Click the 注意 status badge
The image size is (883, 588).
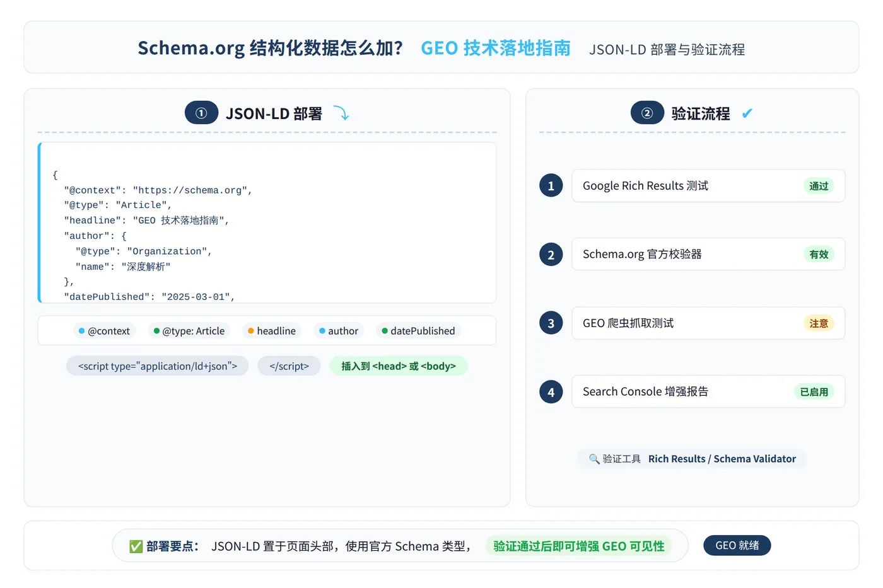pos(819,323)
